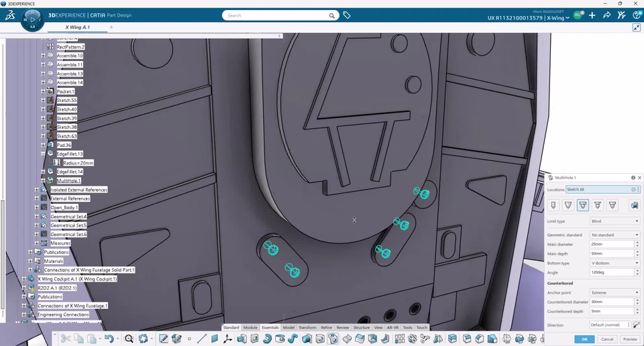Select the Pad tool icon

click(x=241, y=339)
